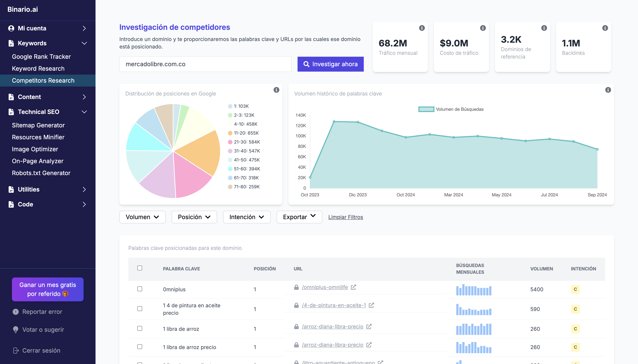Click the Utilities document icon
This screenshot has height=364, width=638.
(11, 189)
